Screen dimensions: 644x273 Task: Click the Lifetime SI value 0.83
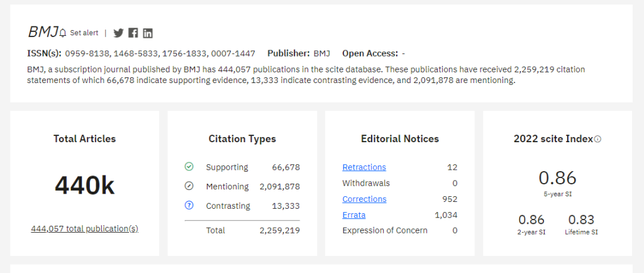pos(581,220)
